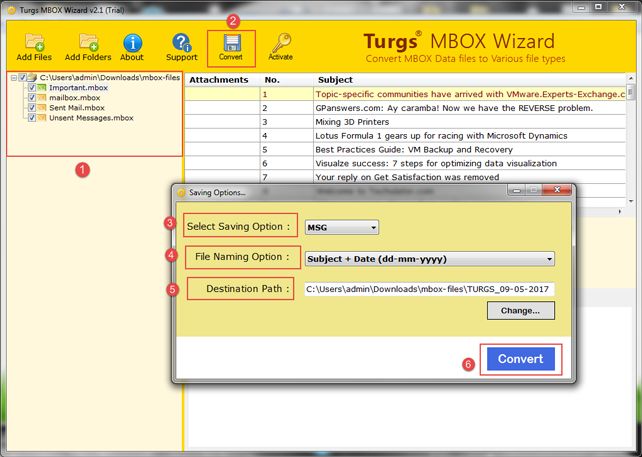This screenshot has height=457, width=642.
Task: Click the root folder icon in tree
Action: coord(32,77)
